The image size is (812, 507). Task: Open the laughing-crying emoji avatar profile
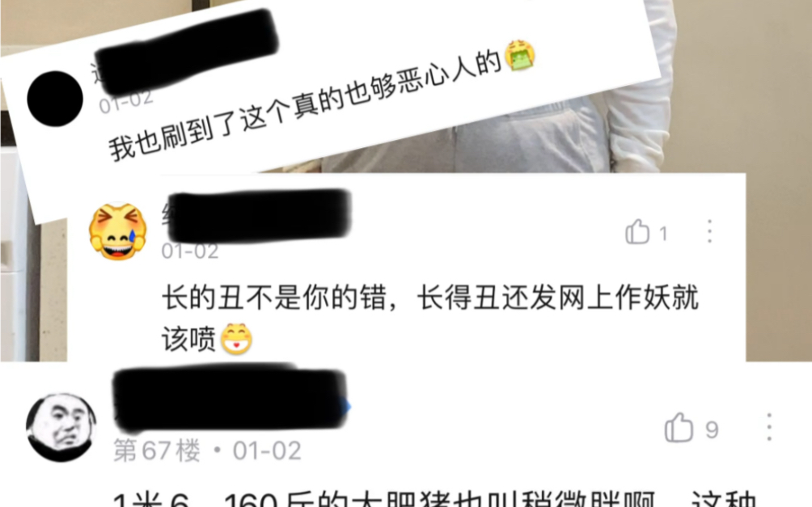click(x=118, y=231)
